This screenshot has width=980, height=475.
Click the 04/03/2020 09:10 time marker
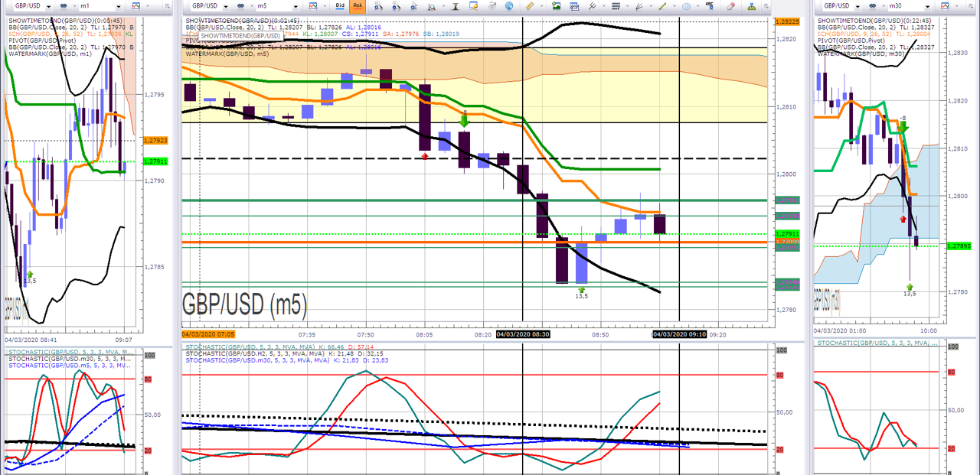coord(678,334)
